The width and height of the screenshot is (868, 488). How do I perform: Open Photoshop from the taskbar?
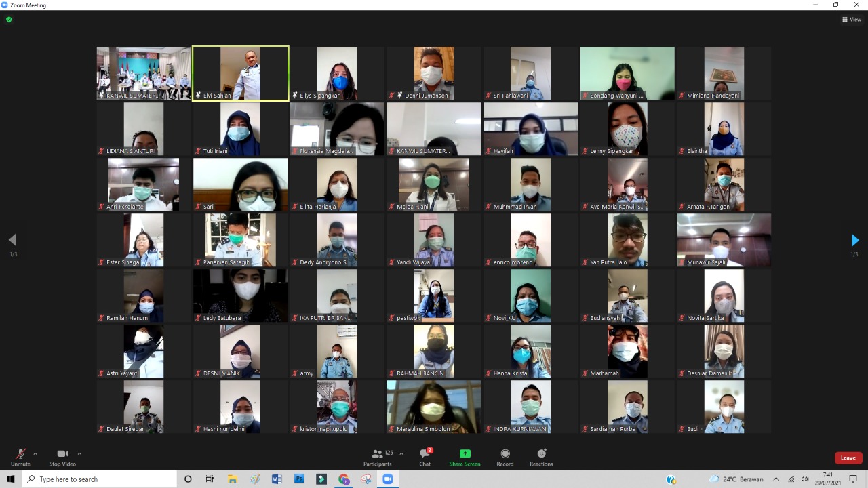click(x=299, y=479)
